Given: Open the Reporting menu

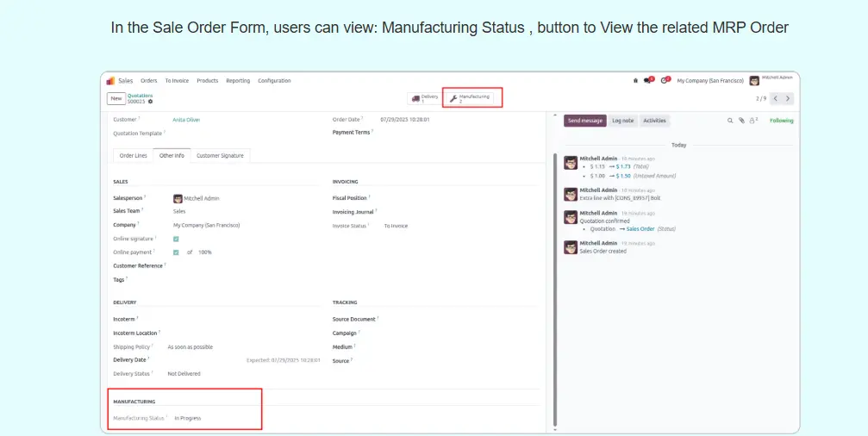Looking at the screenshot, I should coord(238,81).
